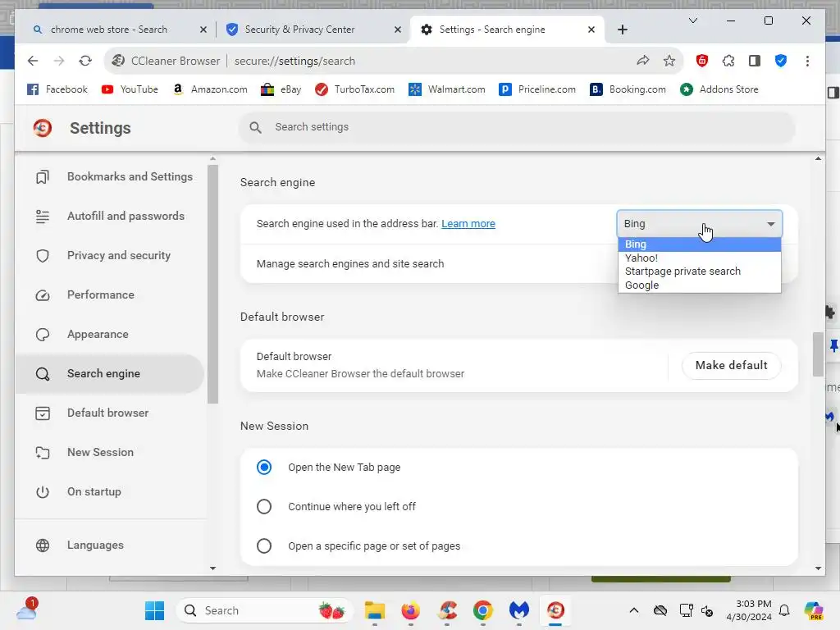
Task: Click the CCleaner logo beside Settings
Action: coord(43,128)
